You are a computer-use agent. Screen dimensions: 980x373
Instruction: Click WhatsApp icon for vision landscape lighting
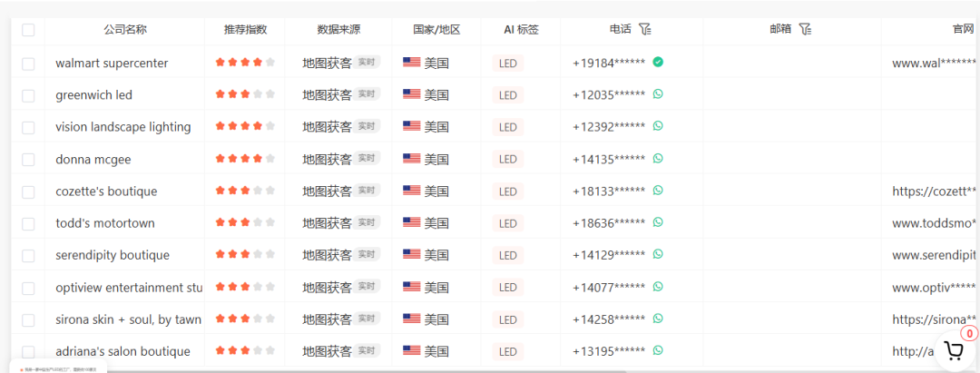pyautogui.click(x=658, y=125)
